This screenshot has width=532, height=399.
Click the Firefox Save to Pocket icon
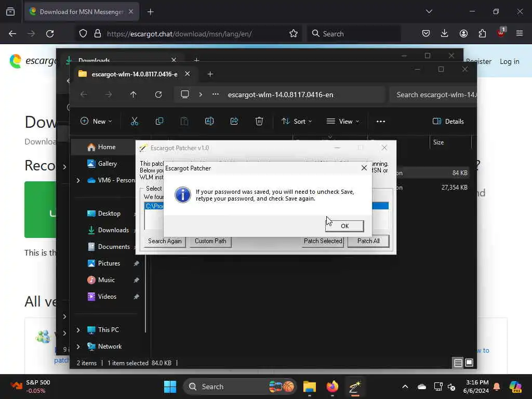(x=426, y=34)
